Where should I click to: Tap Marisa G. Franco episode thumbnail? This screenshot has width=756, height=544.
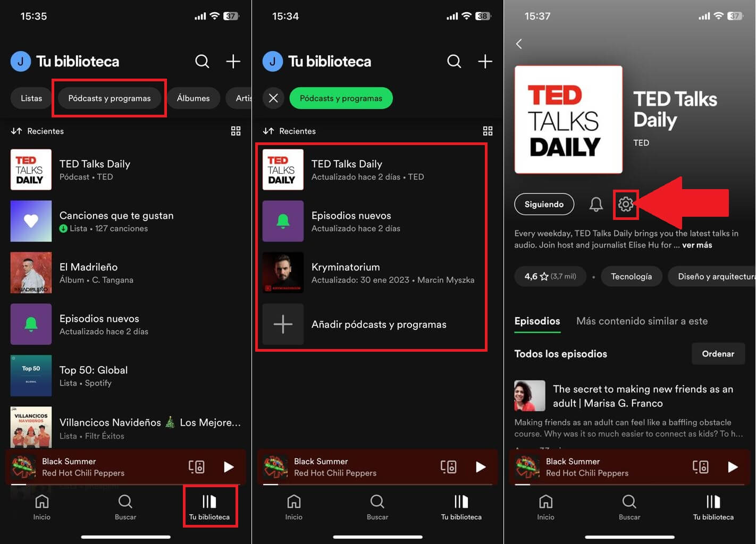pyautogui.click(x=530, y=396)
